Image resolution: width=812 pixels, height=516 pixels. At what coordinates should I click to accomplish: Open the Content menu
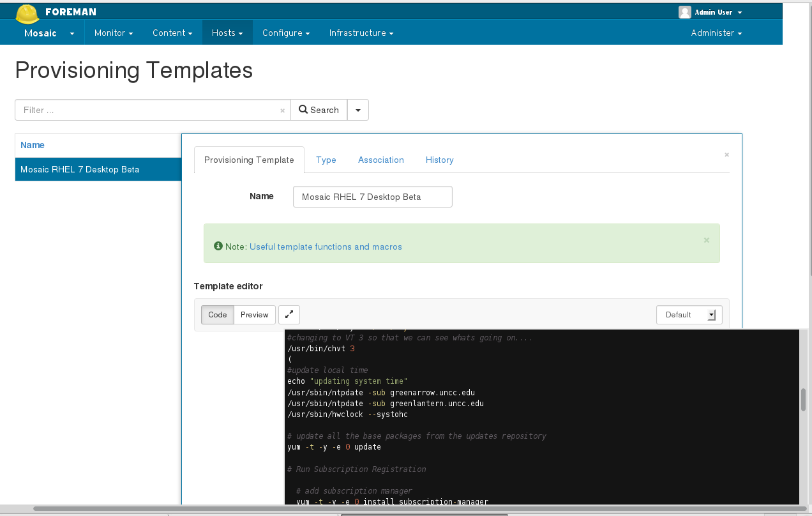pos(172,33)
